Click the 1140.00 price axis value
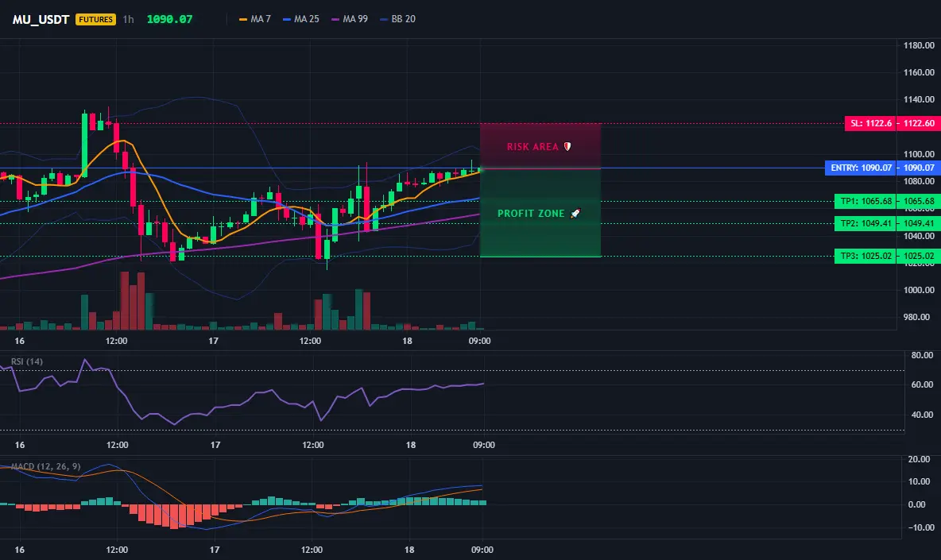 (x=919, y=99)
